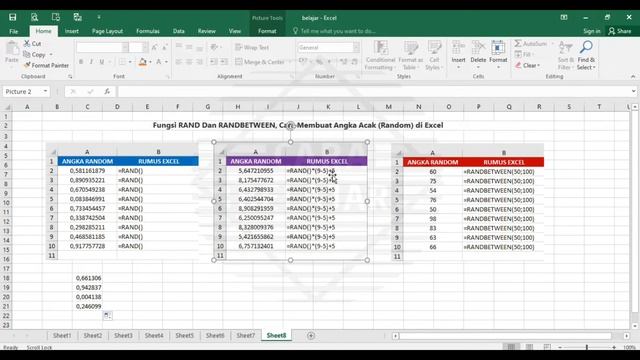640x360 pixels.
Task: Click the Ribbon Display Options icon
Action: [x=564, y=18]
